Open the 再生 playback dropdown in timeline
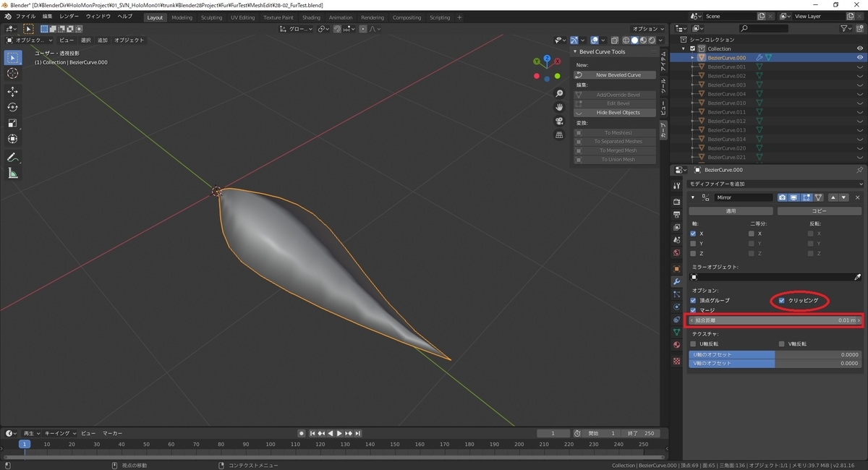This screenshot has width=868, height=470. coord(32,433)
